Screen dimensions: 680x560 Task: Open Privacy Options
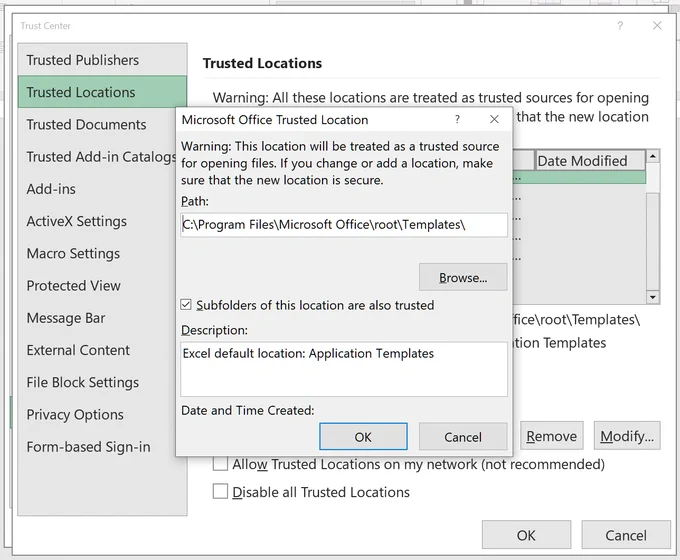coord(97,415)
